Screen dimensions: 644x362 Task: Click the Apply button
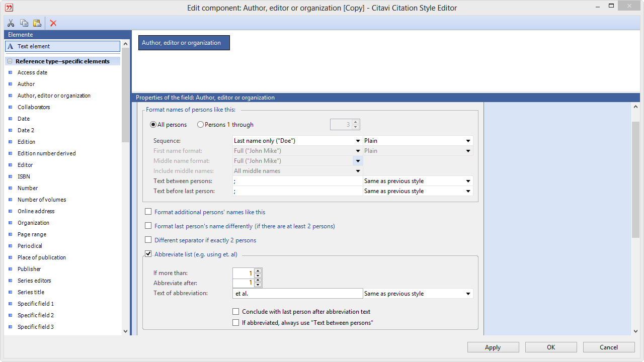[493, 347]
